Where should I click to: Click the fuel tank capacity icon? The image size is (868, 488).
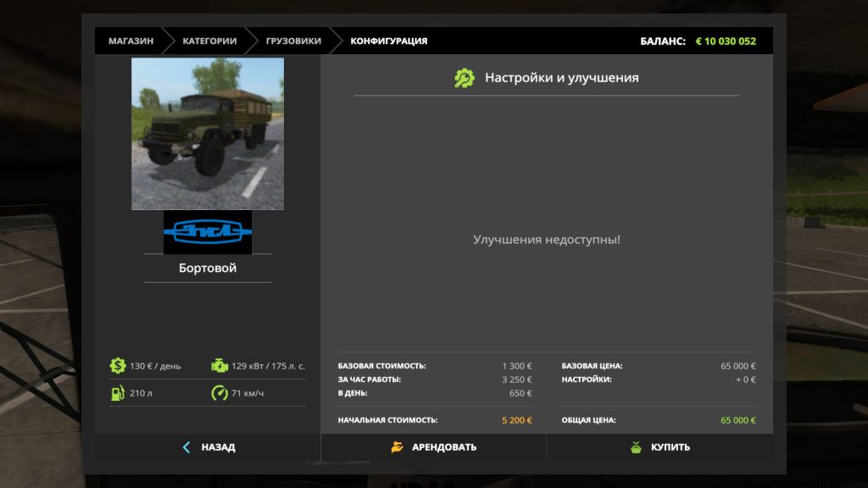[117, 393]
